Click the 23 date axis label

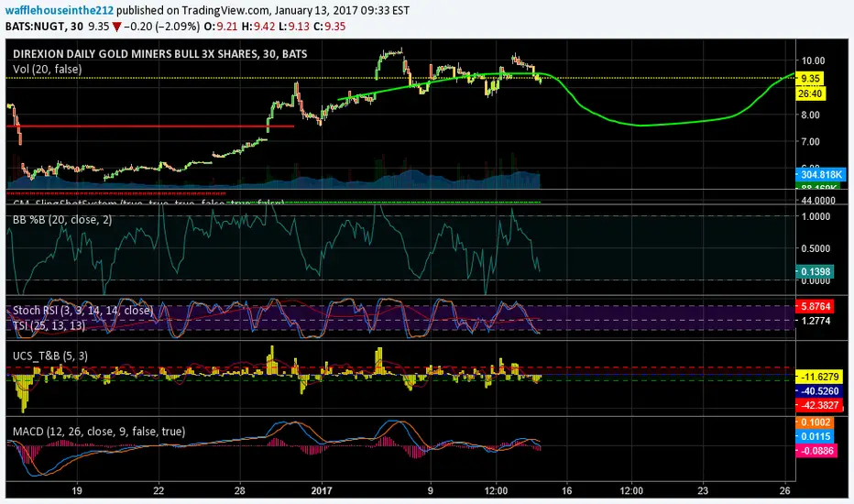[703, 490]
